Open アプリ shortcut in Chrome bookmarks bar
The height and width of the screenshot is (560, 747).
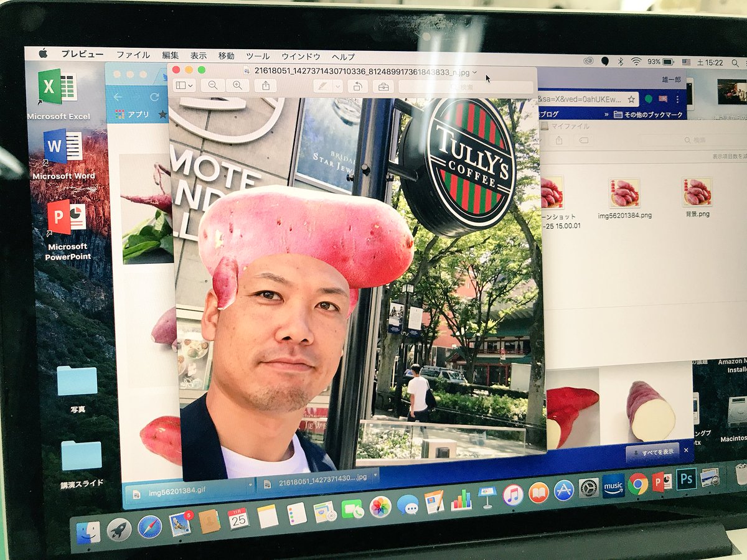(133, 114)
